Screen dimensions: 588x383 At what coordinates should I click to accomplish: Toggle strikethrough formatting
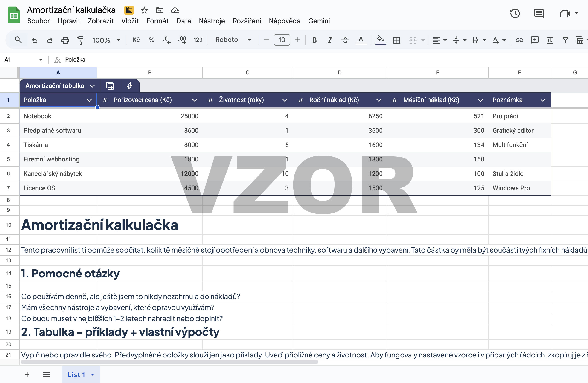coord(345,40)
